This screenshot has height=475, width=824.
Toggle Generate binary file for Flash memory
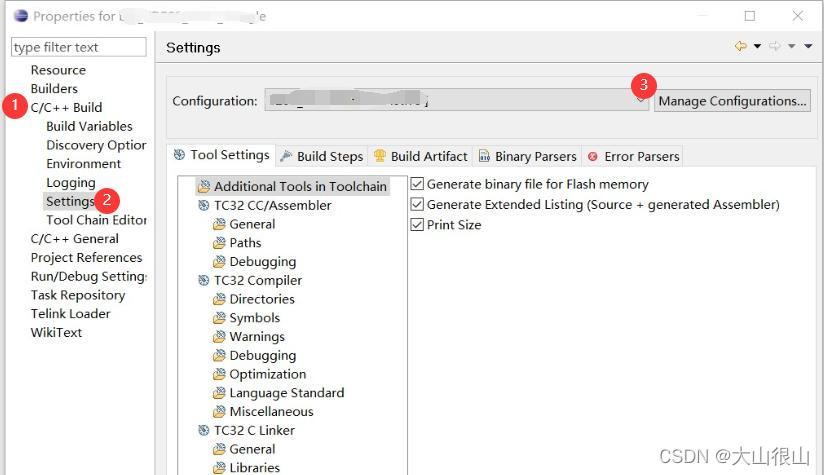[x=417, y=184]
